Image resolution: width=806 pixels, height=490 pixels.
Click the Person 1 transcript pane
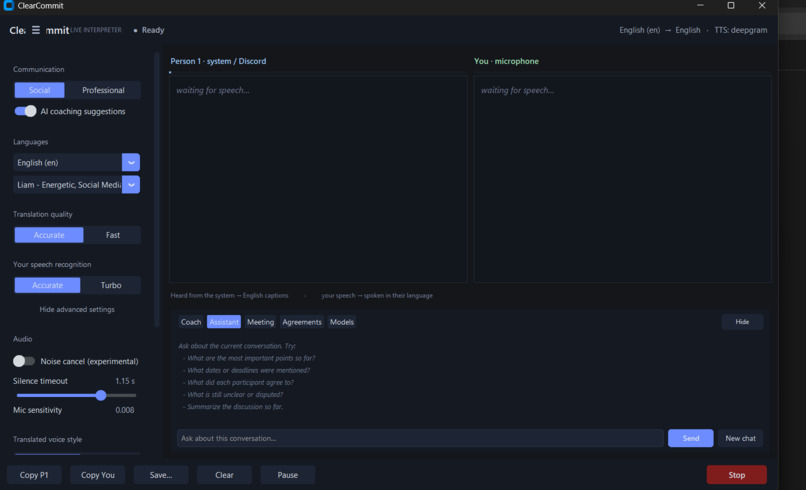click(318, 179)
